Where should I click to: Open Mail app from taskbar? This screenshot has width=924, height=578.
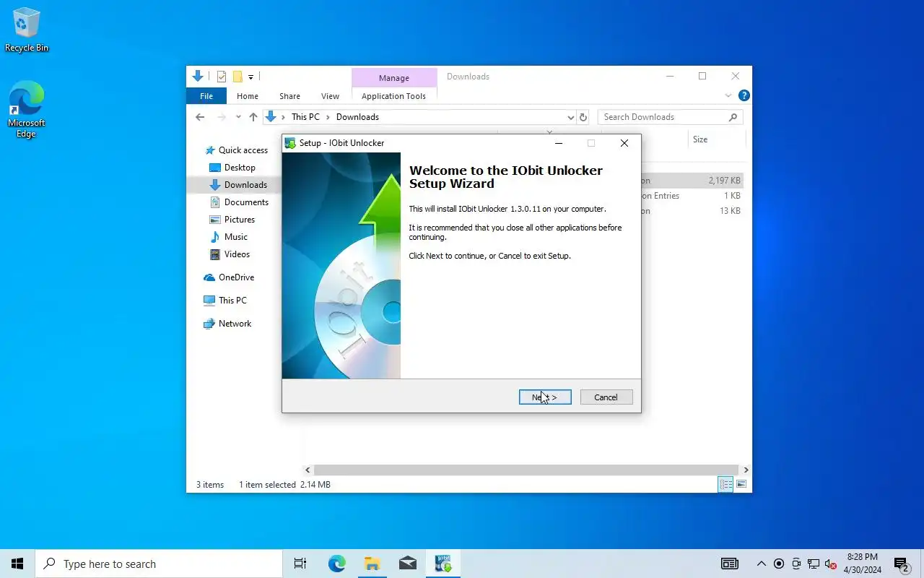pos(408,564)
